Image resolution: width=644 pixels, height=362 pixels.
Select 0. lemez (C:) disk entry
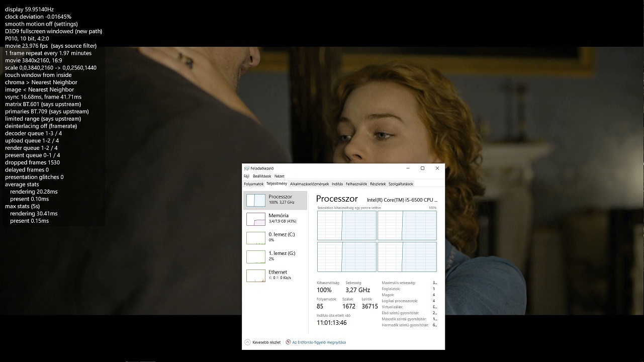pos(275,238)
